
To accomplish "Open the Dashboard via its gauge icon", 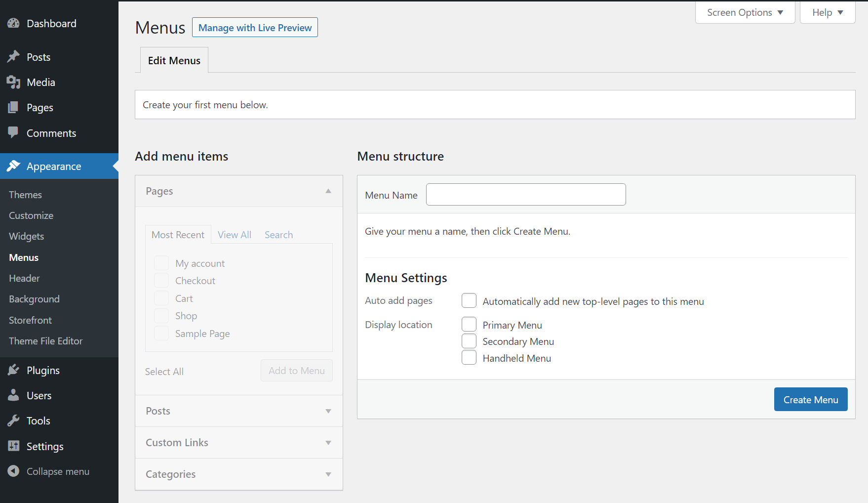I will 13,23.
